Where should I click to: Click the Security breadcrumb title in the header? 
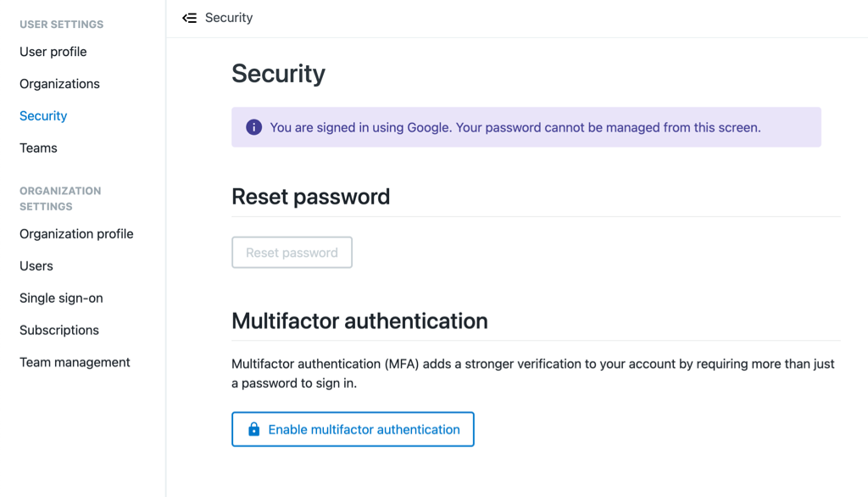point(229,18)
